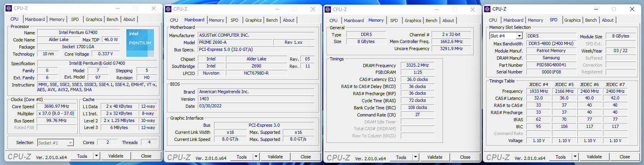The width and height of the screenshot is (644, 165).
Task: Click the 3690.97 MHz core speed value
Action: [x=56, y=107]
